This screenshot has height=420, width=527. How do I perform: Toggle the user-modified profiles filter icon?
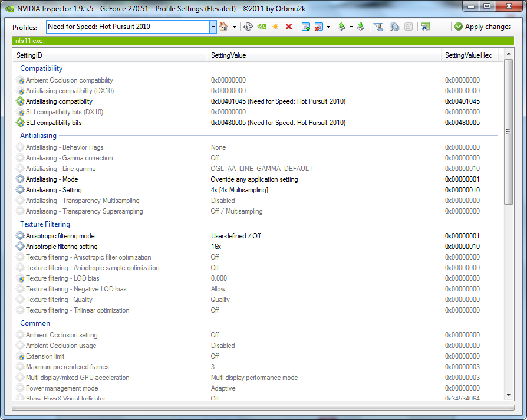click(378, 27)
